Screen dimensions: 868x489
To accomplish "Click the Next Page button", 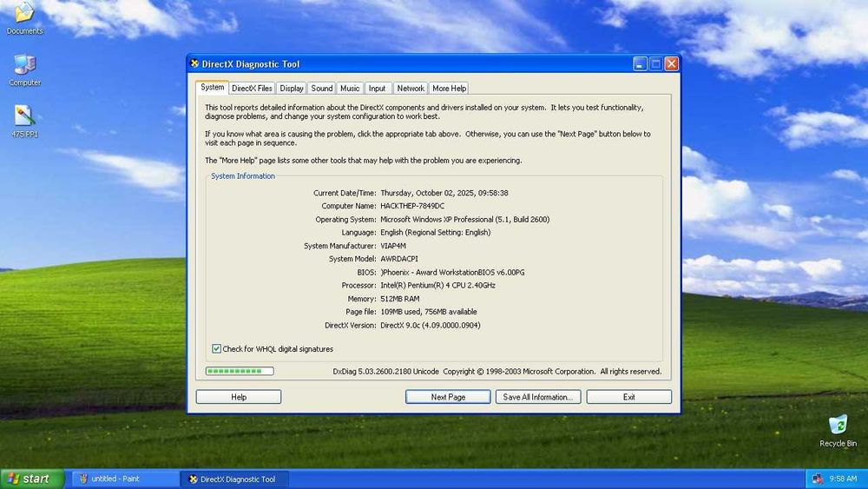I will point(448,397).
